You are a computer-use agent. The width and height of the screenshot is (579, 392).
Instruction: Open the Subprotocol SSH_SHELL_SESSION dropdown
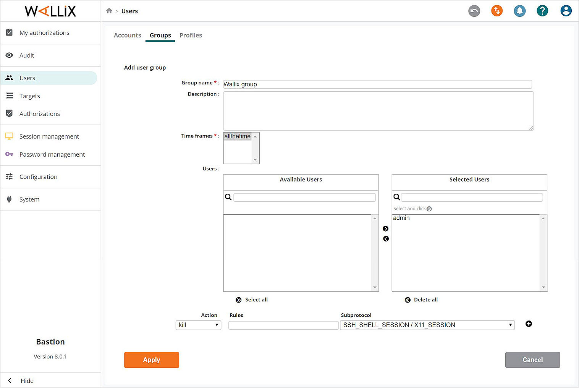click(427, 325)
